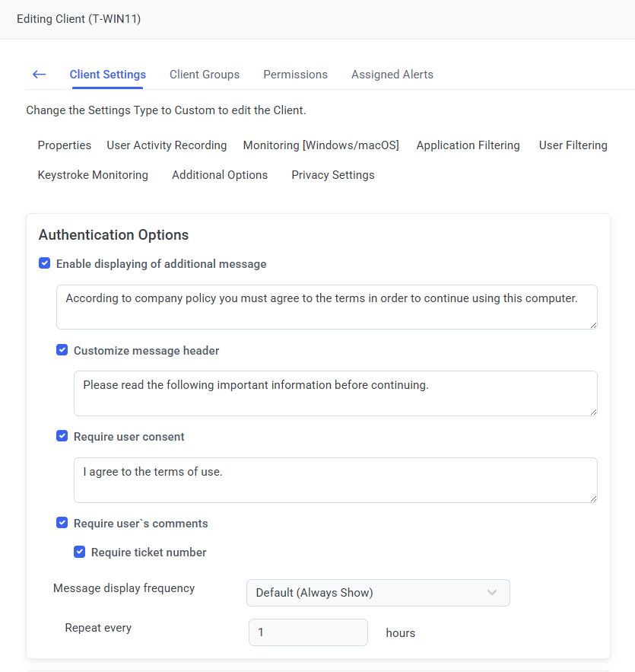This screenshot has width=635, height=672.
Task: Uncheck Require ticket number checkbox
Action: pyautogui.click(x=80, y=553)
